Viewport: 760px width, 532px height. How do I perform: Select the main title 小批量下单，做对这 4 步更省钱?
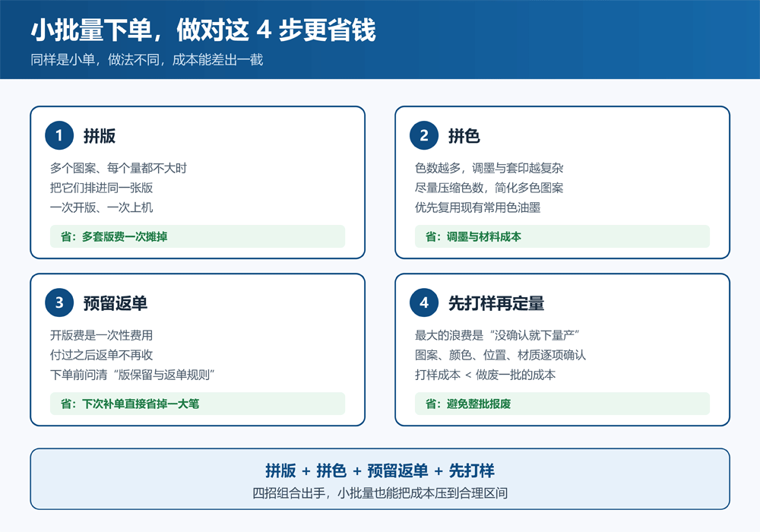203,30
